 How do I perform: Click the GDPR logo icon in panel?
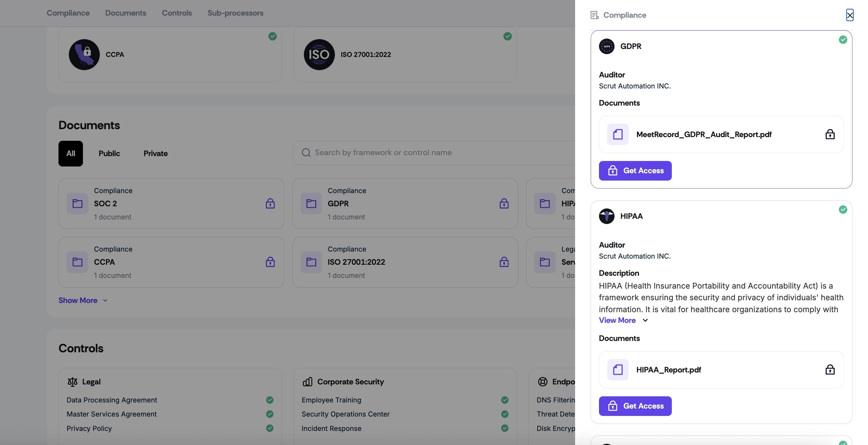click(x=607, y=46)
